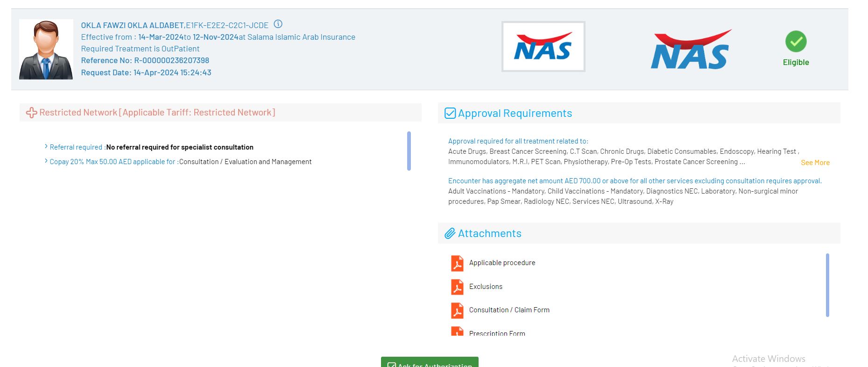
Task: Click See More in Approval Requirements
Action: (x=815, y=163)
